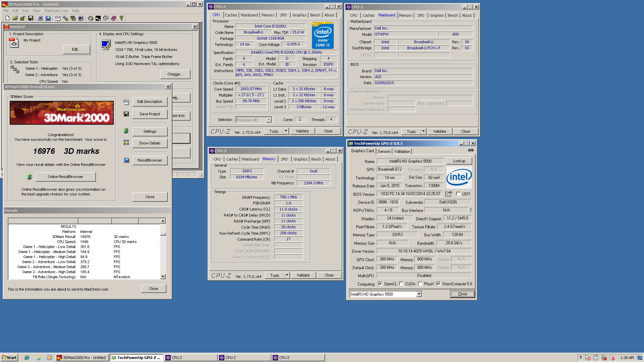Expand Tools arrow in CPU-Z Mainboard window
This screenshot has width=644, height=362.
[424, 131]
